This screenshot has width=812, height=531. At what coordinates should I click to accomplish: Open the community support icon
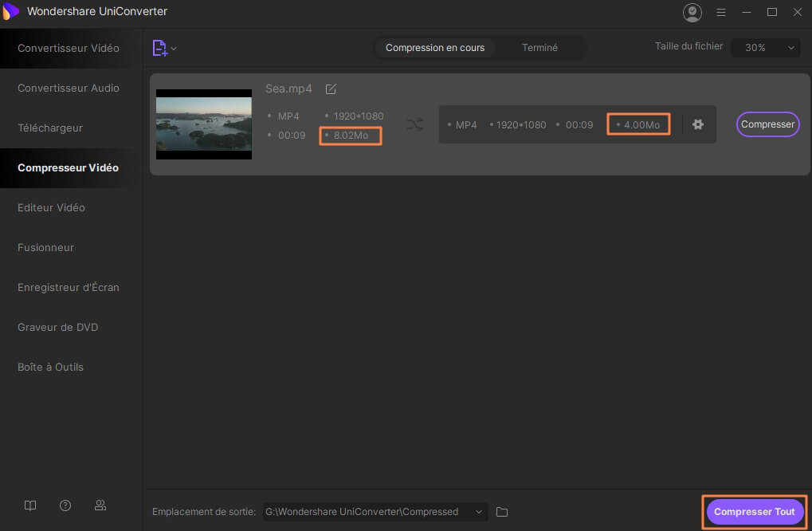tap(100, 505)
